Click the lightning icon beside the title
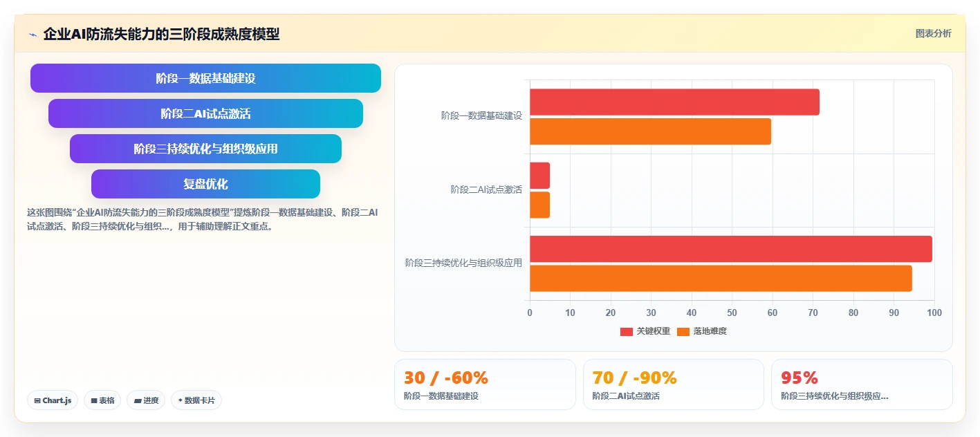980x437 pixels. tap(33, 35)
